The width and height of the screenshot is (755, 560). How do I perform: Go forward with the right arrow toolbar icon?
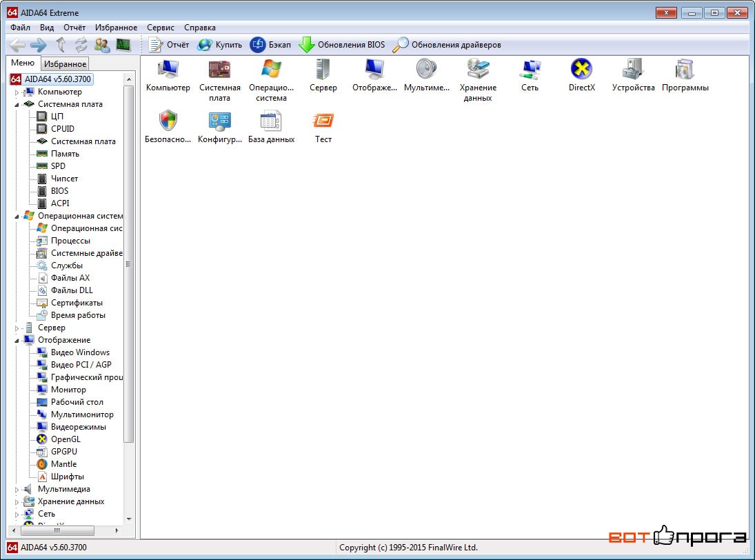pyautogui.click(x=39, y=46)
